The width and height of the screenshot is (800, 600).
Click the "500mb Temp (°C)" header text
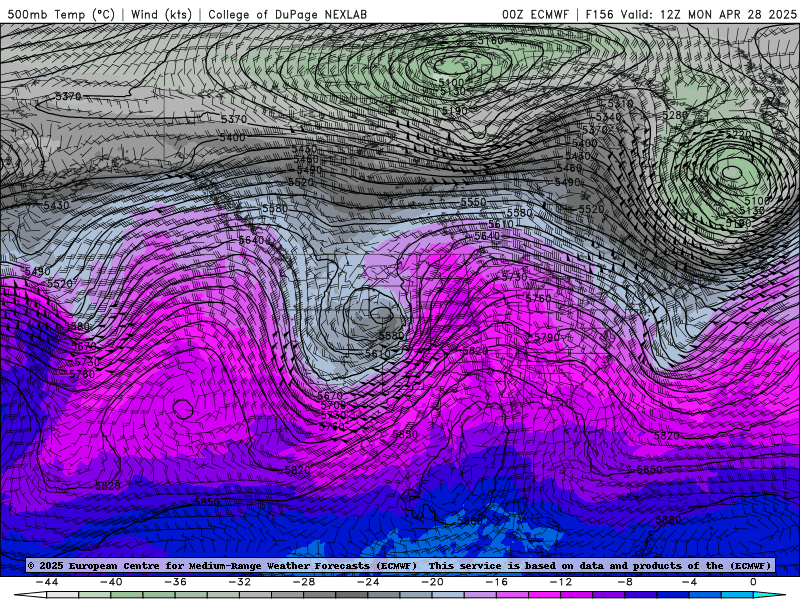[61, 14]
